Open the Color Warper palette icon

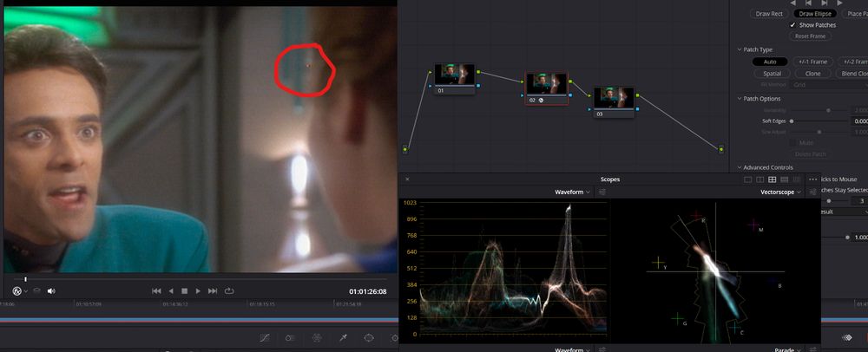point(317,337)
